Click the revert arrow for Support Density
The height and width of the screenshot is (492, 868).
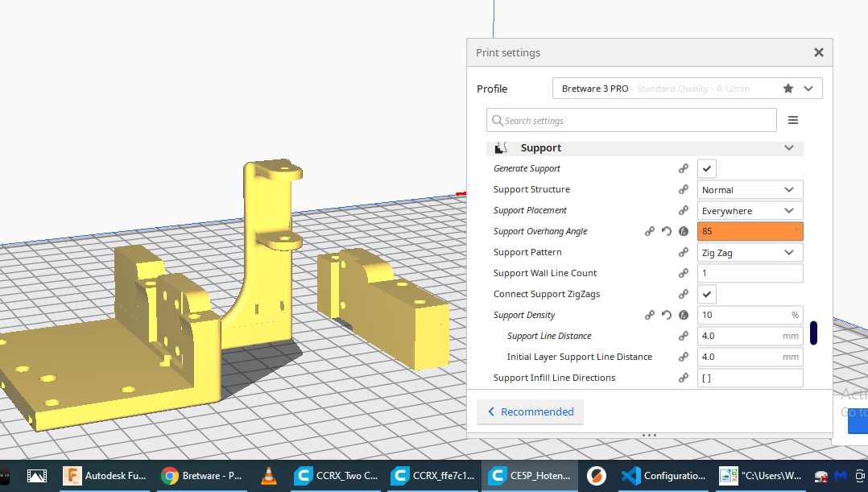(x=667, y=316)
